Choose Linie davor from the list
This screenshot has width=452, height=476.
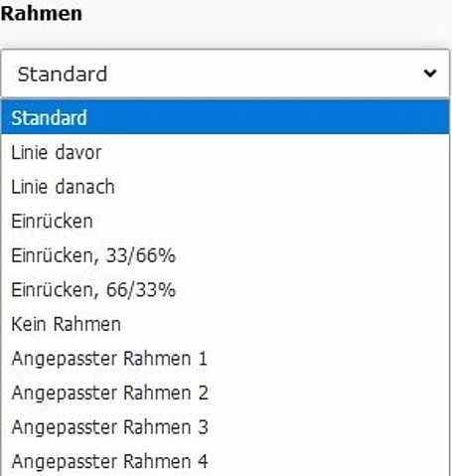226,152
